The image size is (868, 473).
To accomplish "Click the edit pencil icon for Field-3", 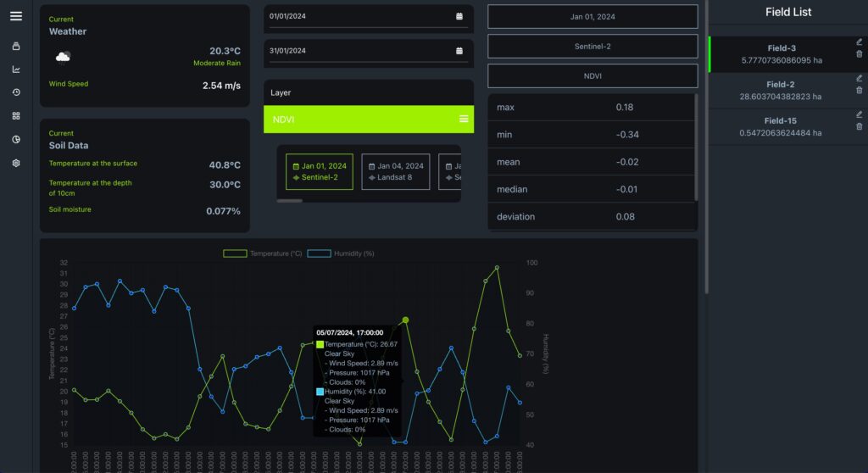I will click(x=859, y=42).
